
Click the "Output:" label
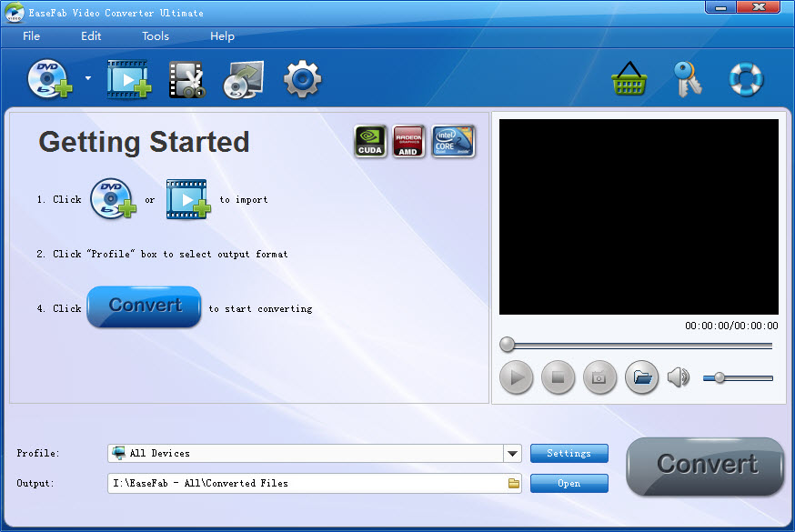(x=35, y=483)
